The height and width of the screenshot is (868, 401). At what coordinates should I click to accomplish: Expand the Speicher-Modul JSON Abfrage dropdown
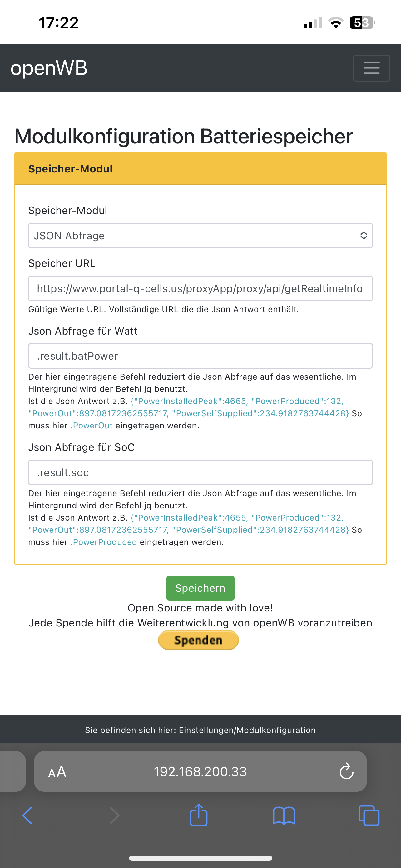[200, 236]
